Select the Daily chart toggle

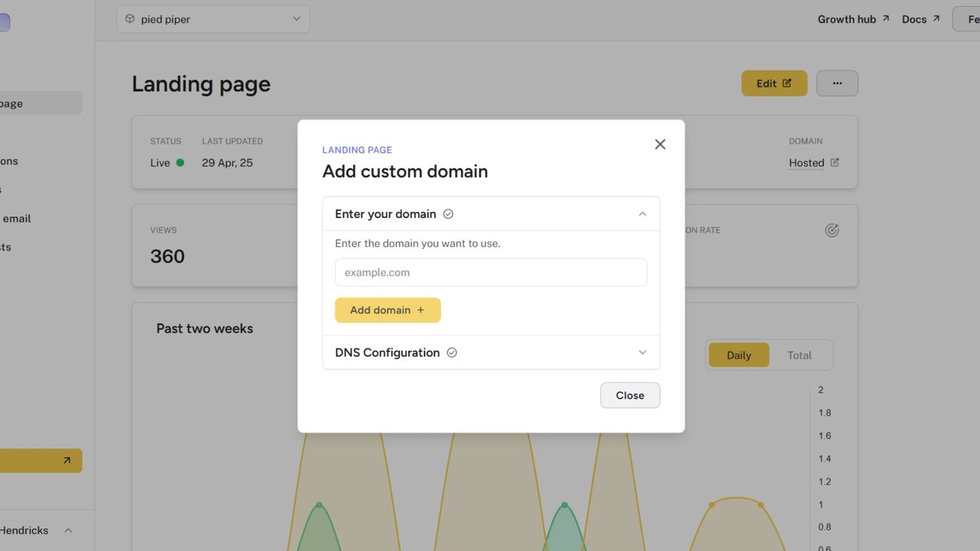739,355
